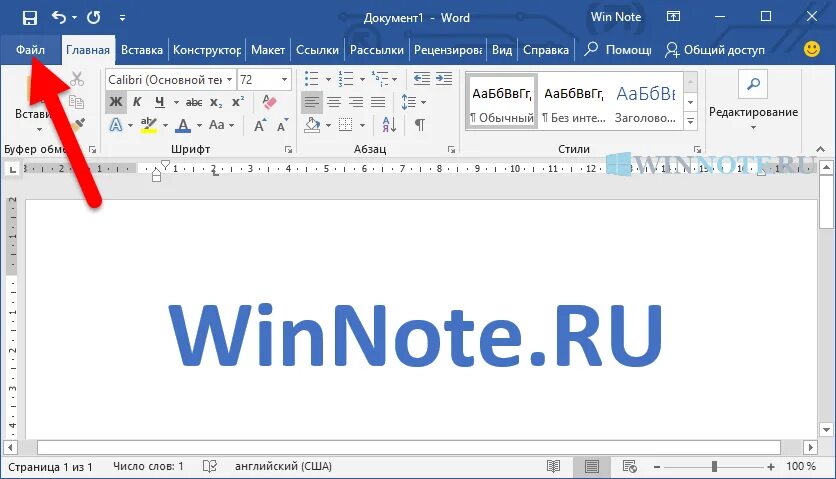836x479 pixels.
Task: Toggle superscript formatting
Action: point(238,102)
